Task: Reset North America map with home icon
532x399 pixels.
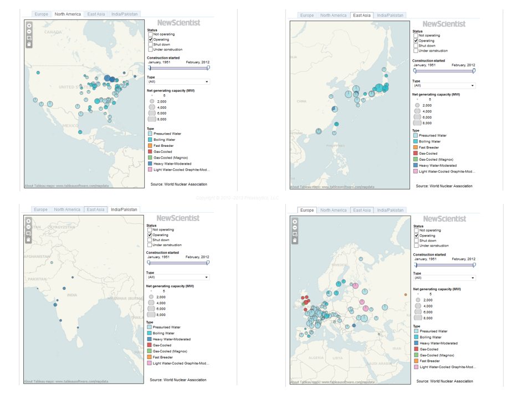Action: pyautogui.click(x=29, y=44)
